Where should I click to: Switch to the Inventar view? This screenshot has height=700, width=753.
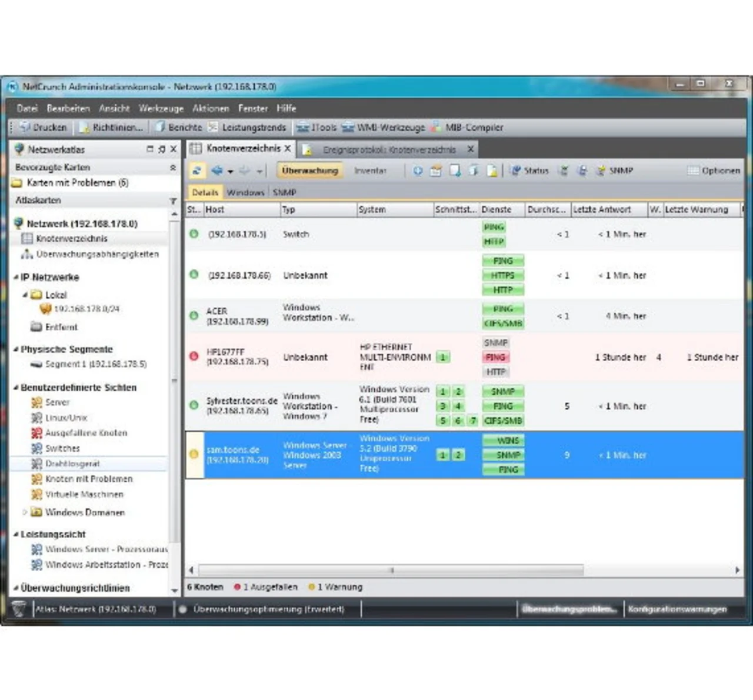(370, 171)
